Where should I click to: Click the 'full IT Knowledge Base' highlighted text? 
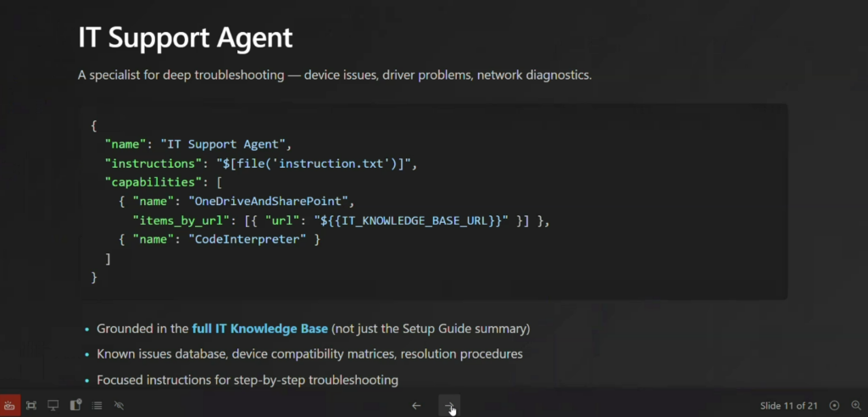click(259, 328)
